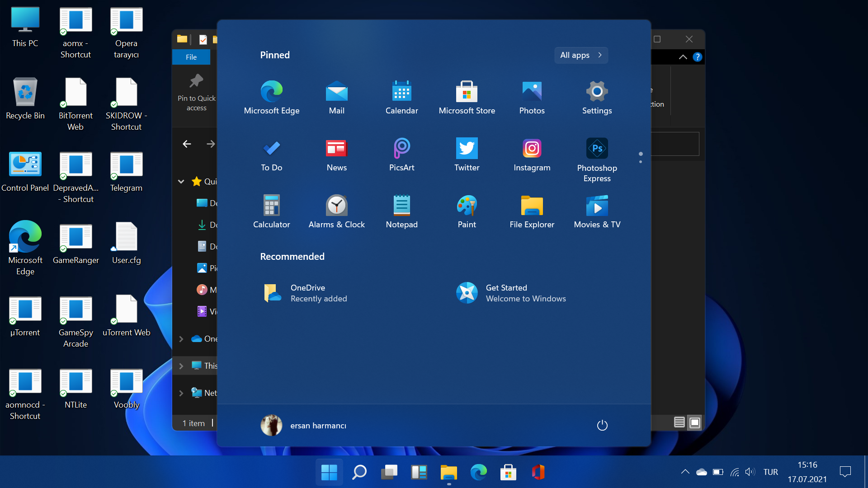The height and width of the screenshot is (488, 868).
Task: Toggle the Start button on taskbar
Action: (x=329, y=472)
